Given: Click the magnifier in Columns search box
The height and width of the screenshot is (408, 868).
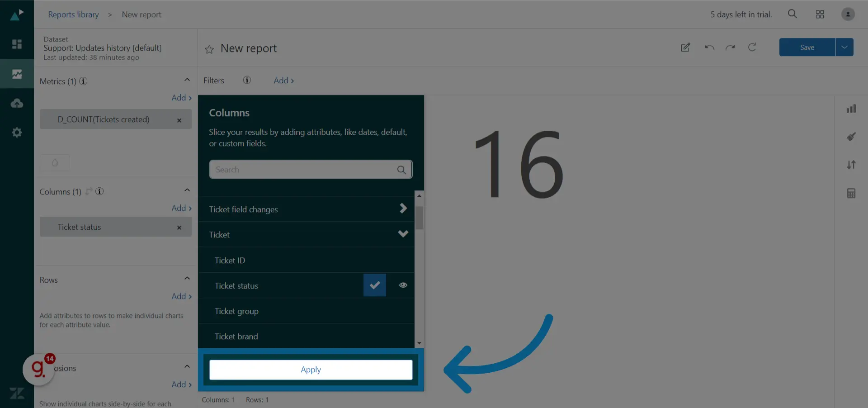Looking at the screenshot, I should [x=401, y=170].
